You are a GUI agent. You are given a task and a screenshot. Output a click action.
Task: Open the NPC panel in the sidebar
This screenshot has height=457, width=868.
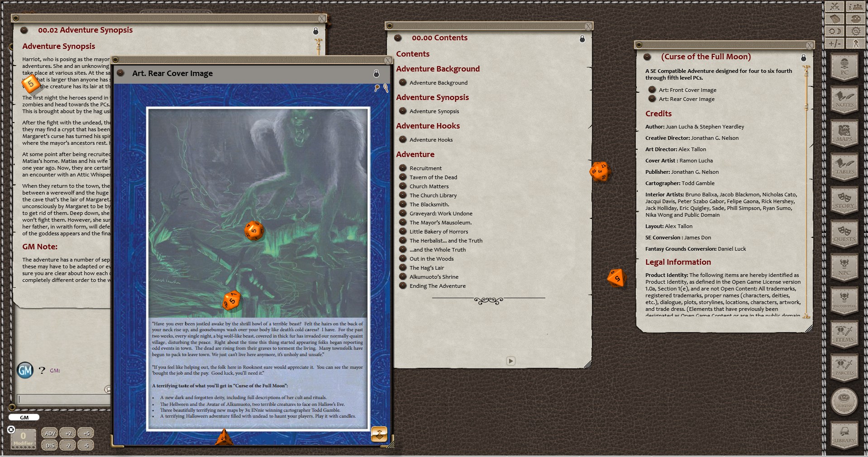[x=844, y=268]
